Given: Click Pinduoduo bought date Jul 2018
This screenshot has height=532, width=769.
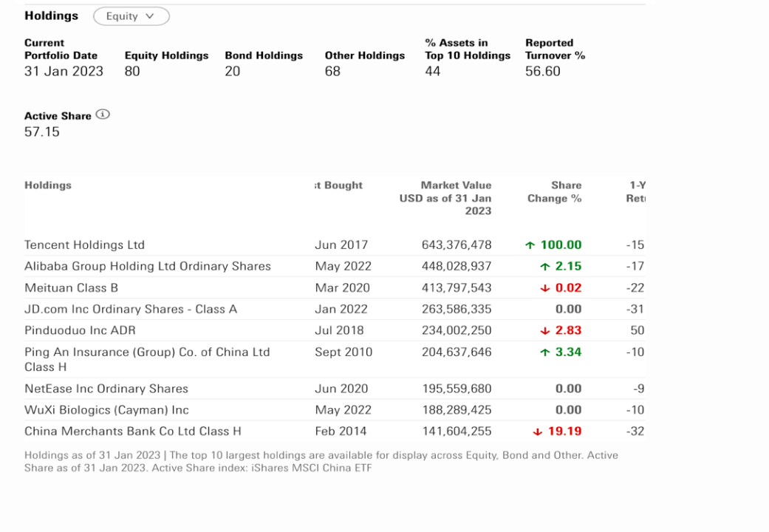Looking at the screenshot, I should tap(339, 330).
